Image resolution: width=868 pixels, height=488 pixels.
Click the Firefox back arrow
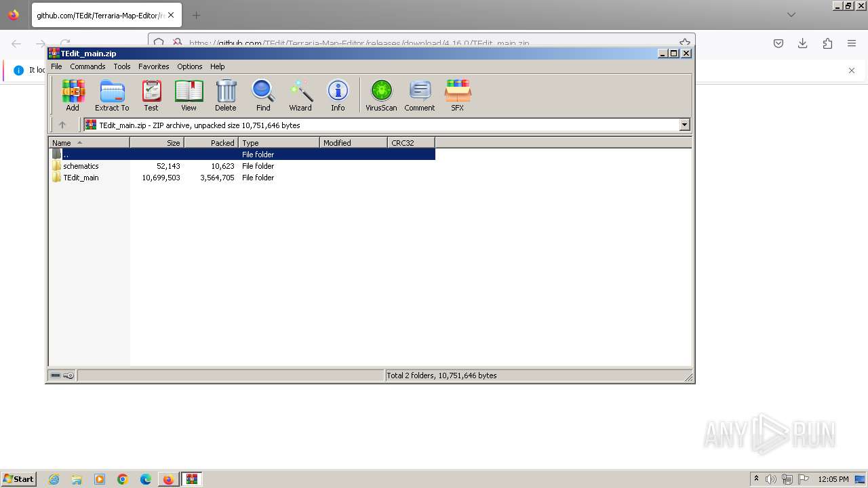pos(16,43)
